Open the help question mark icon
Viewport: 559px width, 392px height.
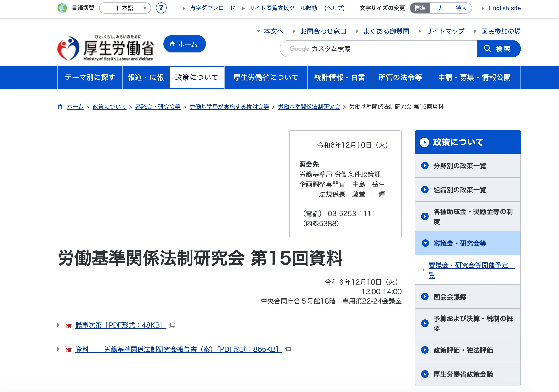(161, 8)
